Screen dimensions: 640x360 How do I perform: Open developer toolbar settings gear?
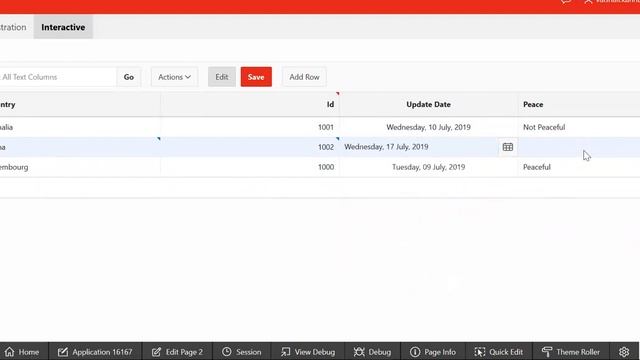coord(624,351)
